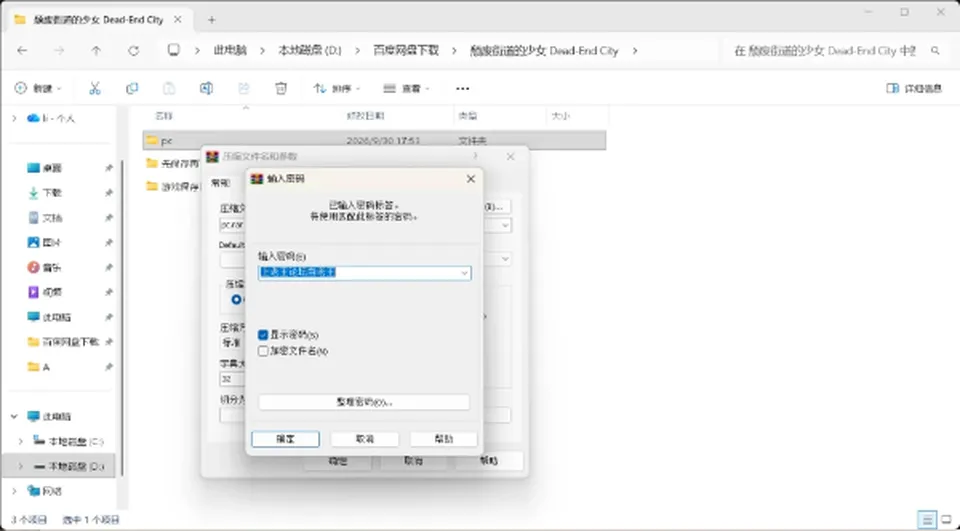Open the Dead-End City explorer tab

[99, 20]
